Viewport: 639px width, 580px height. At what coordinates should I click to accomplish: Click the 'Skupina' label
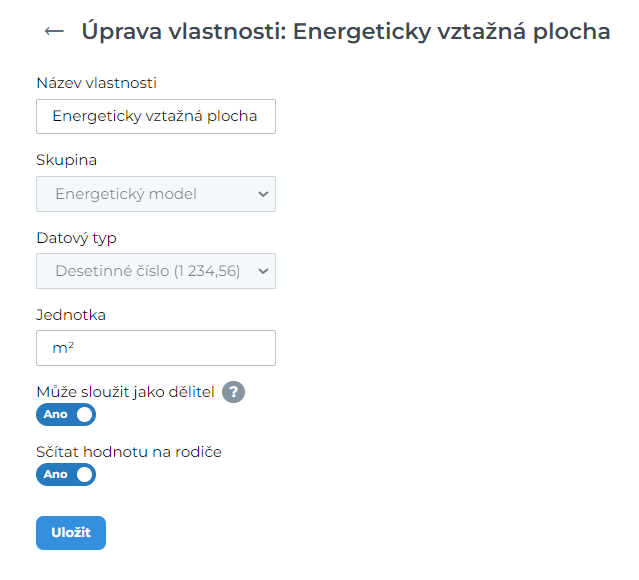67,160
